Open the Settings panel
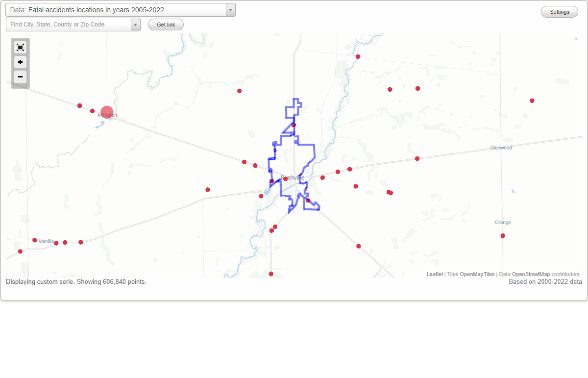Image resolution: width=588 pixels, height=378 pixels. (x=559, y=11)
